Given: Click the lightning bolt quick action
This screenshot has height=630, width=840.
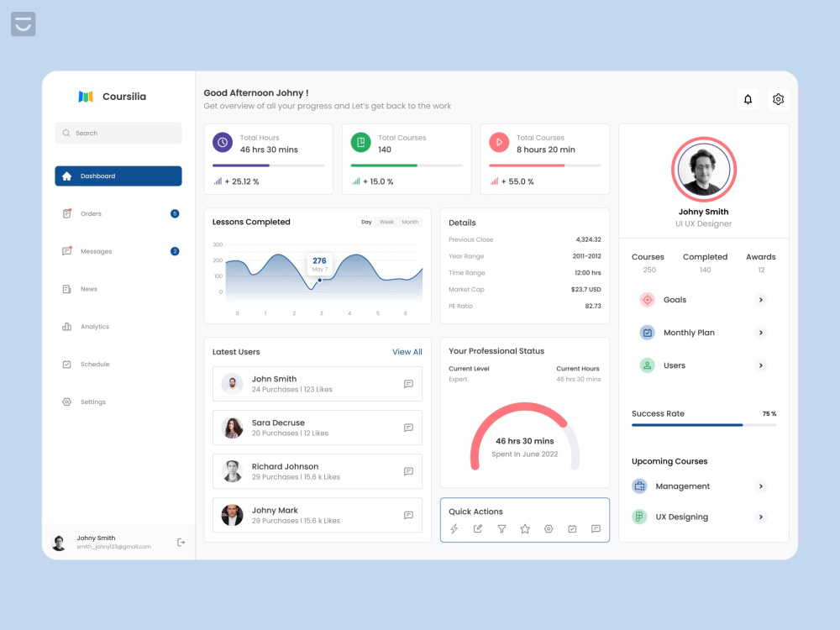Looking at the screenshot, I should (x=454, y=528).
